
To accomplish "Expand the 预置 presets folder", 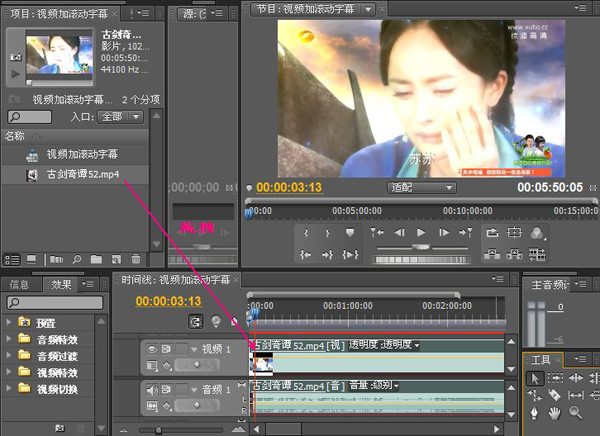I will [8, 322].
